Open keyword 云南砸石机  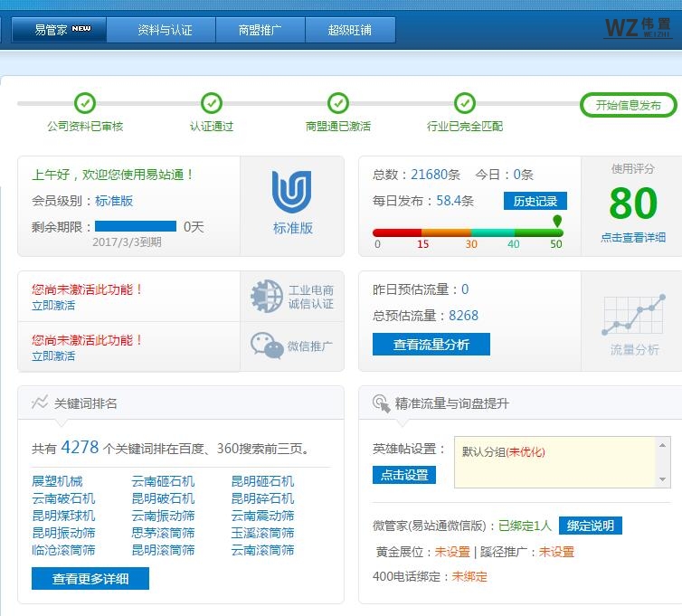click(163, 481)
